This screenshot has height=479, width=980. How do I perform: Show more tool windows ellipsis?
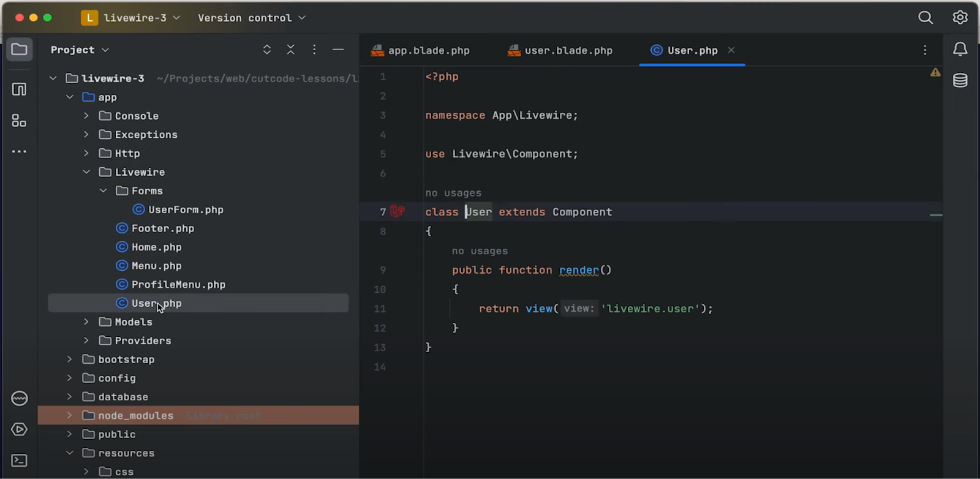tap(19, 151)
